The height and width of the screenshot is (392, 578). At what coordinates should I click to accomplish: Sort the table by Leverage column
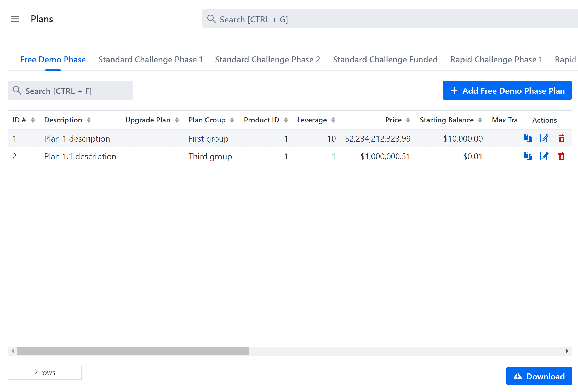tap(334, 120)
